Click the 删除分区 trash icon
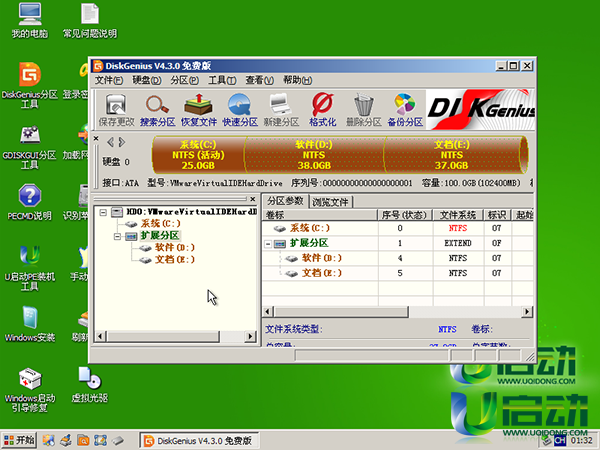Image resolution: width=600 pixels, height=450 pixels. (x=364, y=110)
